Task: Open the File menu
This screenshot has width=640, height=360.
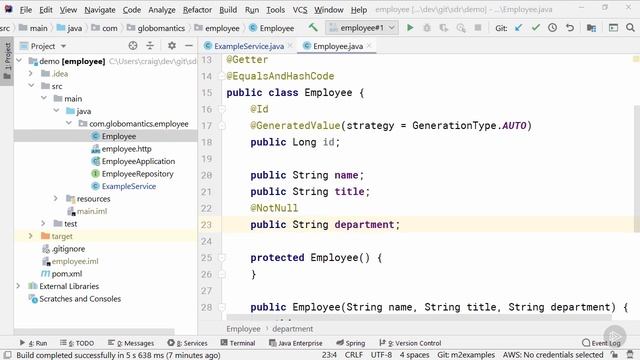Action: coord(26,9)
